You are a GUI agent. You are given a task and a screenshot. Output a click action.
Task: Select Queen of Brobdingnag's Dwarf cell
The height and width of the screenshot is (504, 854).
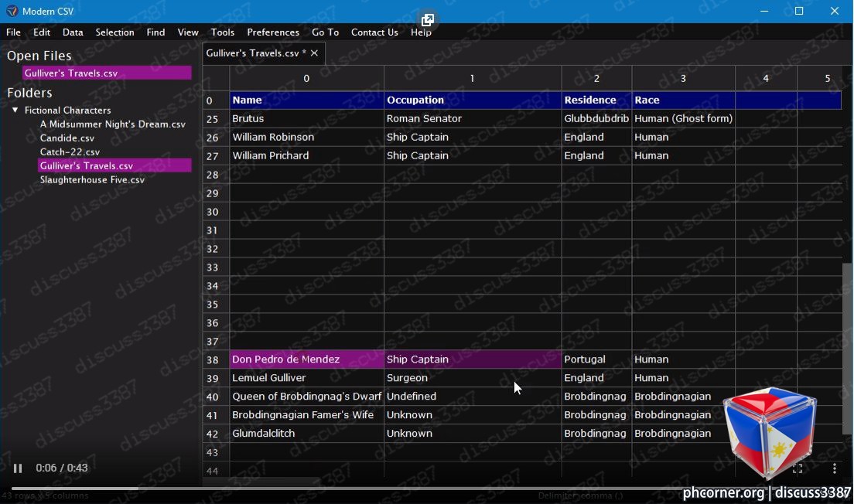pos(306,397)
